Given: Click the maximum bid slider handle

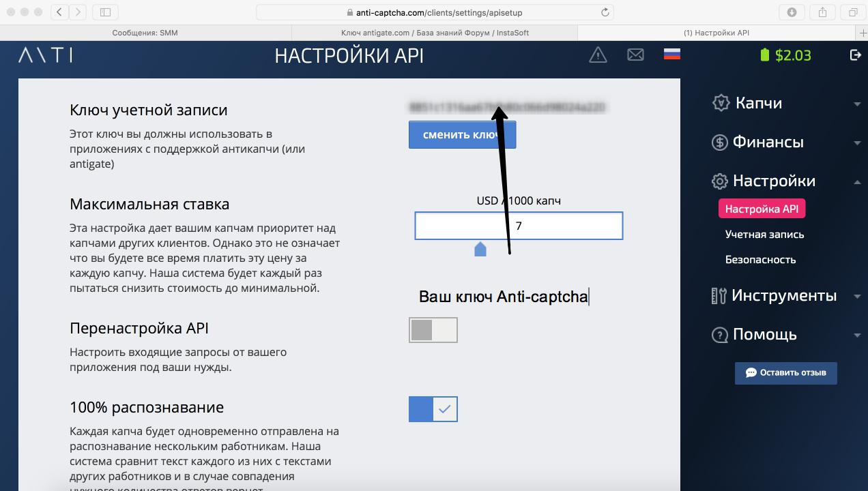Looking at the screenshot, I should (480, 249).
